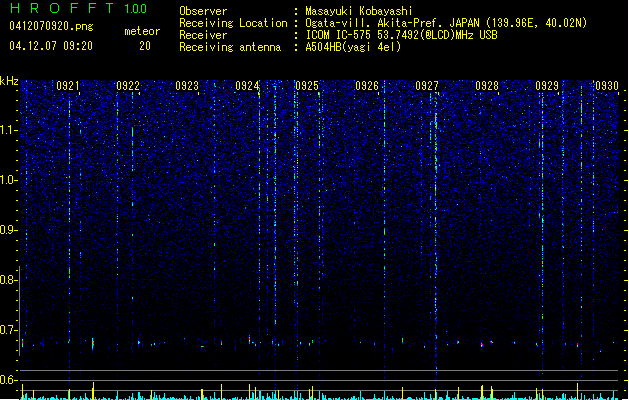This screenshot has width=629, height=400.
Task: Click the 0926 time marker
Action: tap(367, 86)
